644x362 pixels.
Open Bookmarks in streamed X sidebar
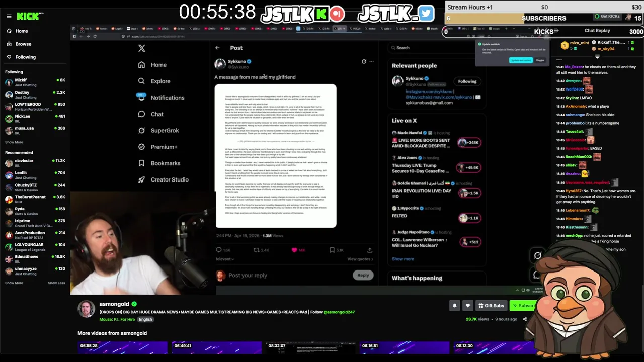pos(159,163)
